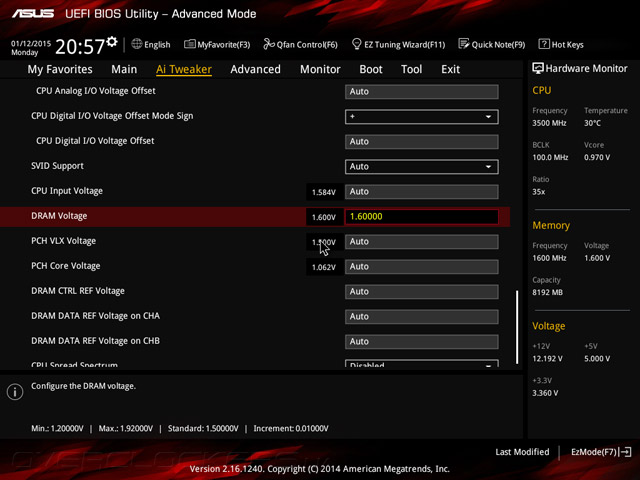The height and width of the screenshot is (480, 640).
Task: Click the globe language icon
Action: (136, 44)
